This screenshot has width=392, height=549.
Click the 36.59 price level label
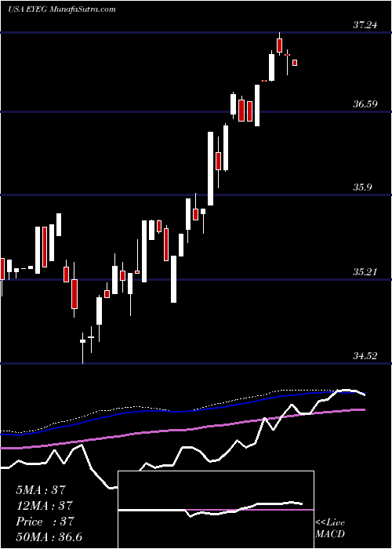365,104
